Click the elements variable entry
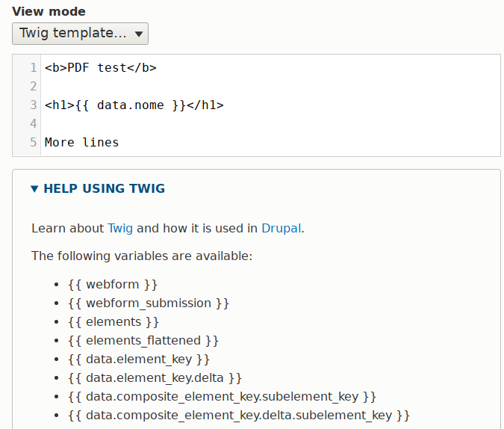Viewport: 504px width, 429px height. 113,322
